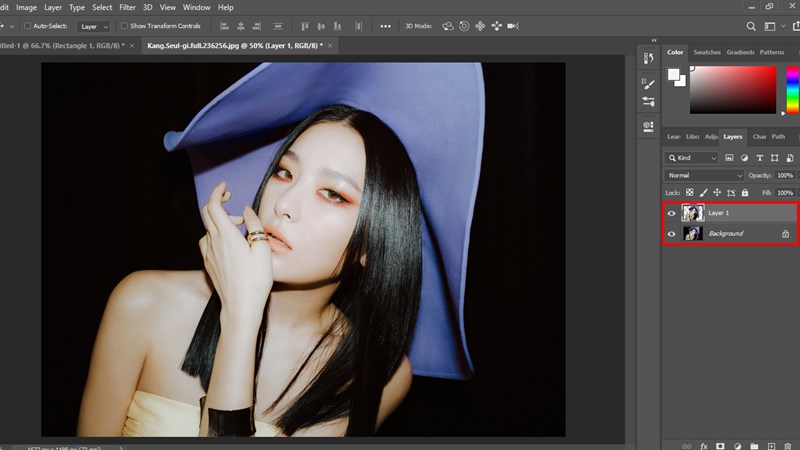Open the Auto-Select Layer dropdown

coord(94,27)
